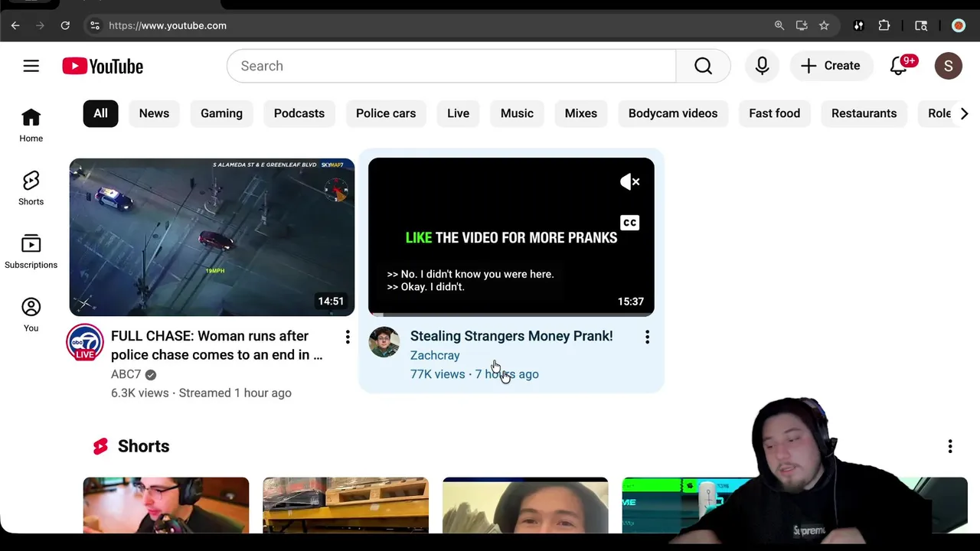Open the notifications bell
This screenshot has height=551, width=980.
coord(899,66)
